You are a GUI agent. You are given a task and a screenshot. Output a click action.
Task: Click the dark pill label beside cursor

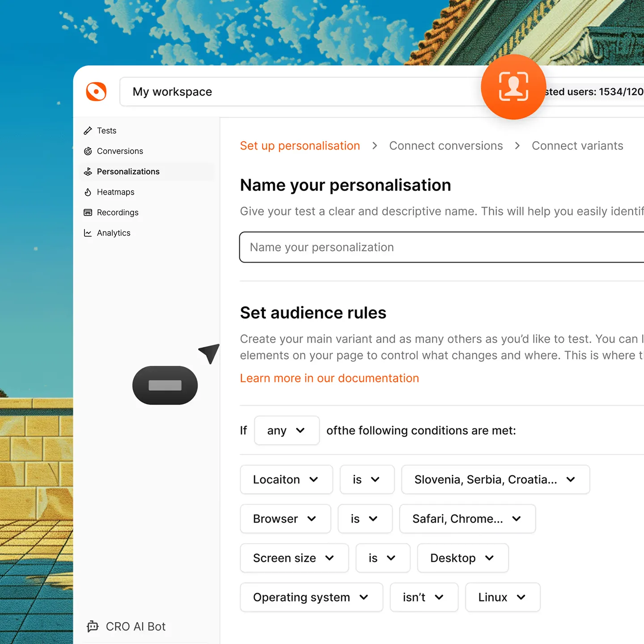pyautogui.click(x=165, y=386)
